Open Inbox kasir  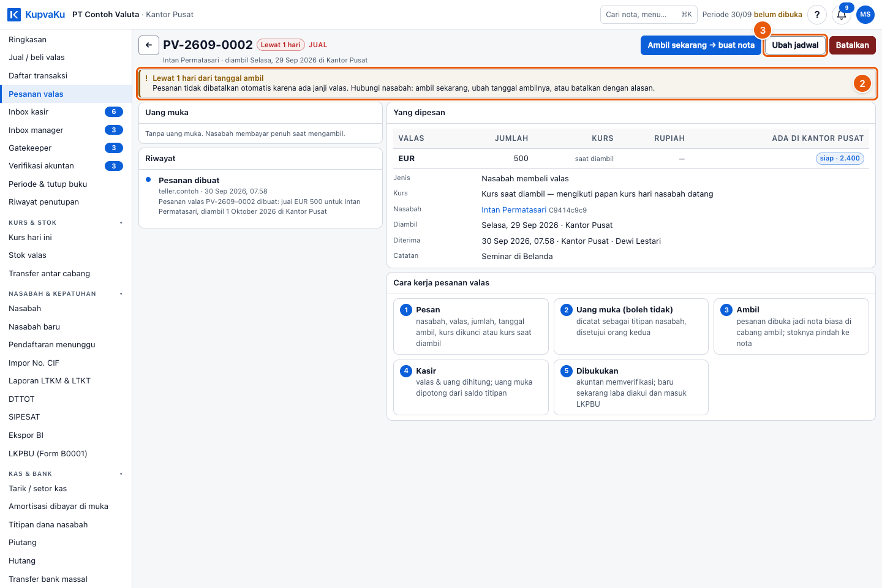pyautogui.click(x=66, y=112)
